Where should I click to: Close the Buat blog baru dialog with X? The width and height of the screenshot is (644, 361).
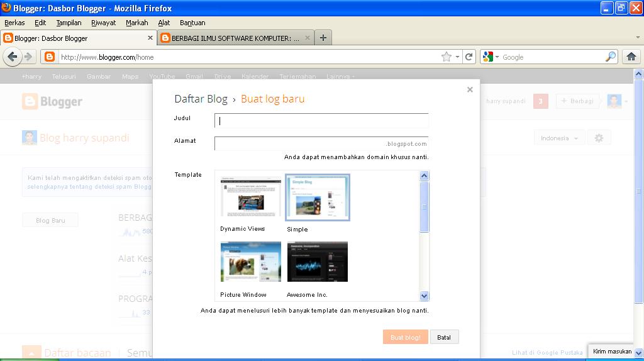(x=470, y=89)
